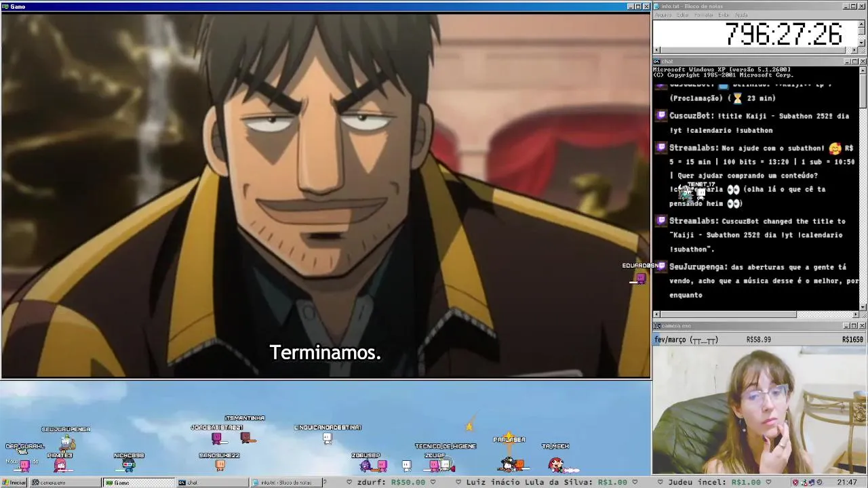Click the CuscuzBot username in chat
Viewport: 868px width, 488px height.
[691, 116]
